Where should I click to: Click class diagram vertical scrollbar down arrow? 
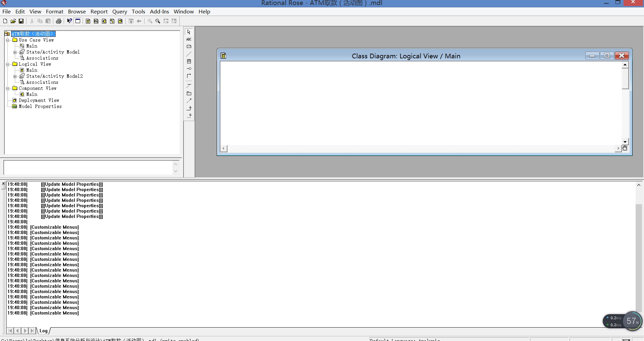click(x=625, y=142)
